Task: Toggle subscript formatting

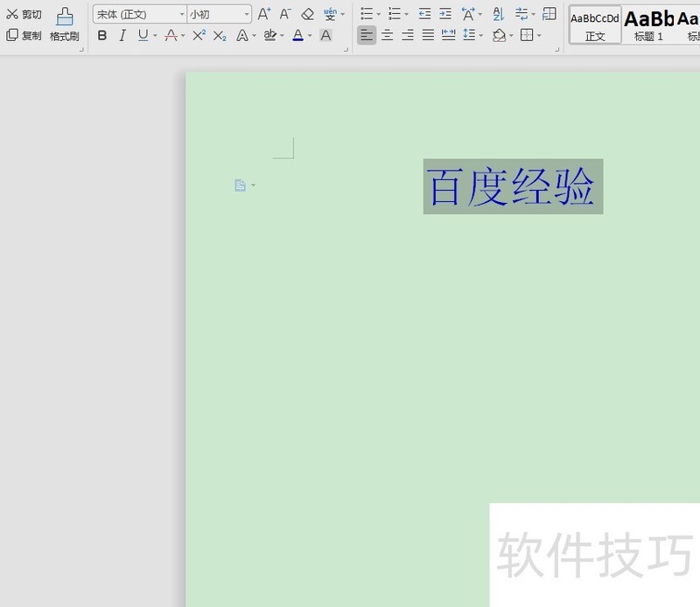Action: pos(220,36)
